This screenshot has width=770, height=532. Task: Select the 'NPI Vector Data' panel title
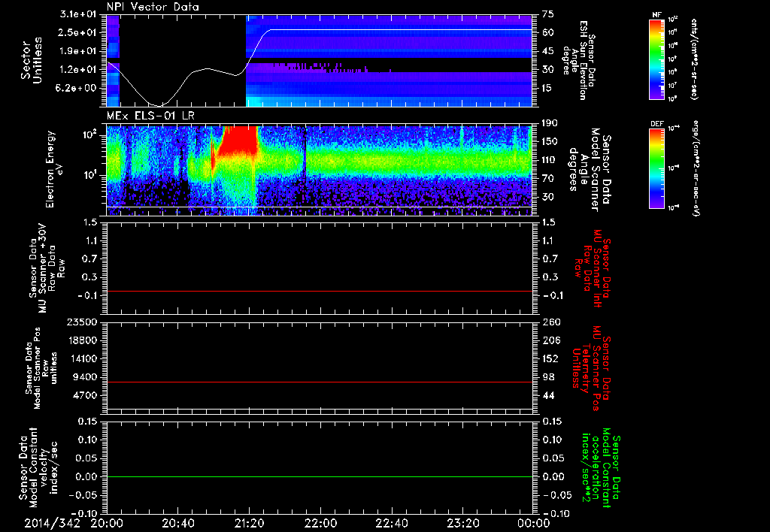coord(153,7)
